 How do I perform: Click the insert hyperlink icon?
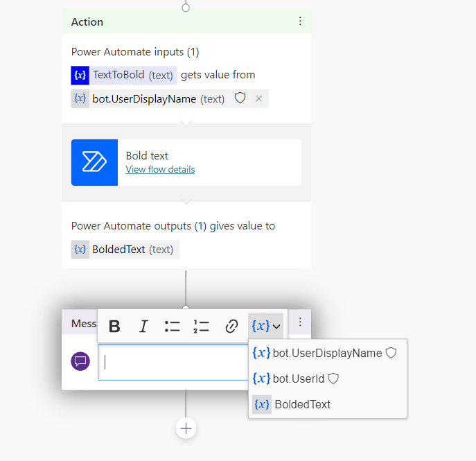231,326
